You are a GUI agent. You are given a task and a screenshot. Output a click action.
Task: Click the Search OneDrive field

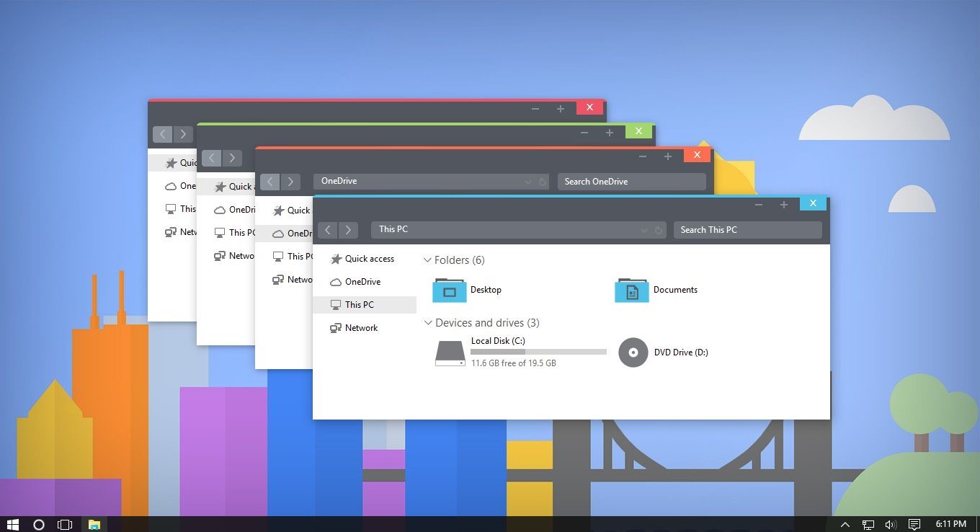pos(631,182)
